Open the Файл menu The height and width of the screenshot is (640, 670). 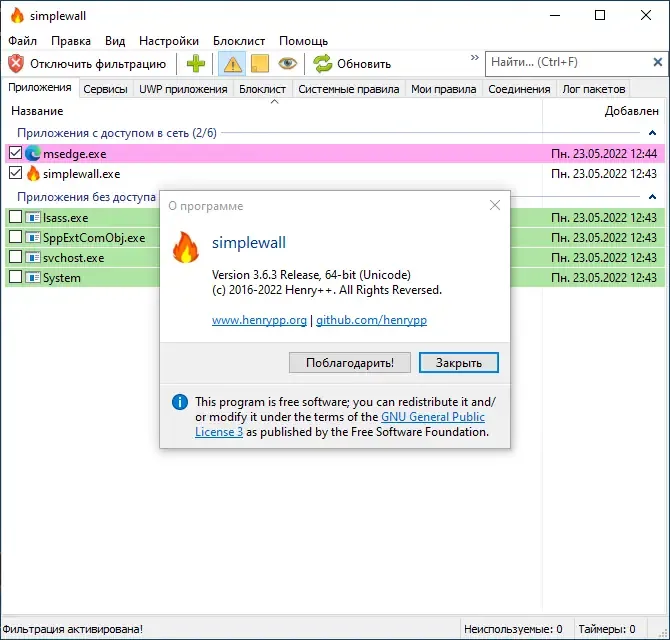click(x=23, y=41)
